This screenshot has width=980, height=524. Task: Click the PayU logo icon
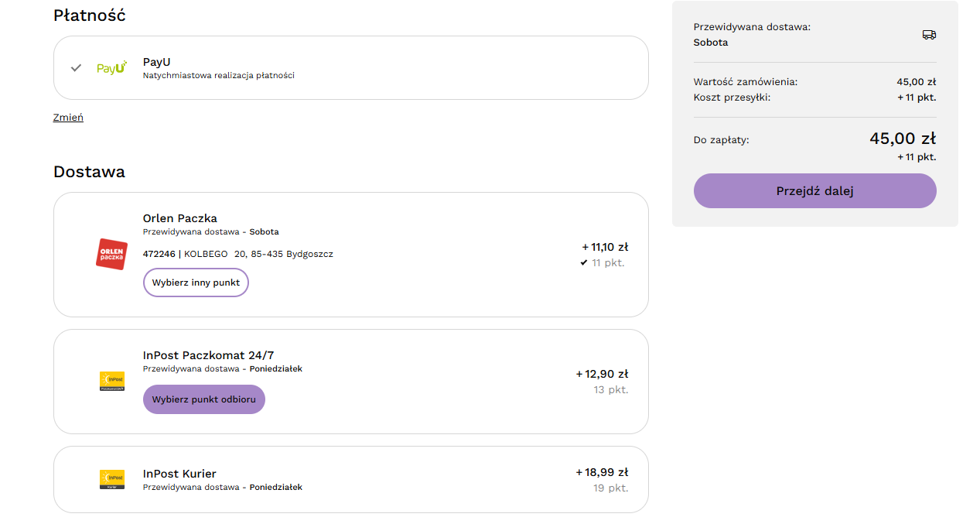click(111, 68)
